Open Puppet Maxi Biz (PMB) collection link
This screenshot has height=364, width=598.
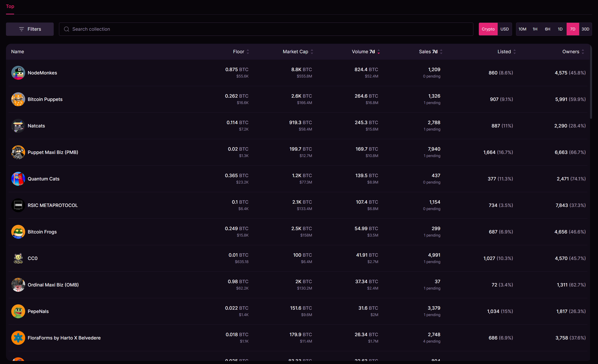[x=53, y=152]
